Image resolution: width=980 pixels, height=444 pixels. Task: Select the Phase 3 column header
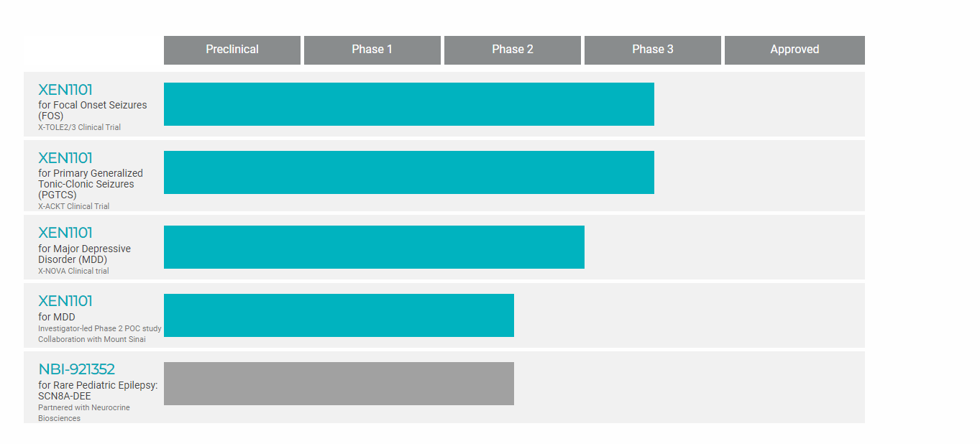point(652,50)
